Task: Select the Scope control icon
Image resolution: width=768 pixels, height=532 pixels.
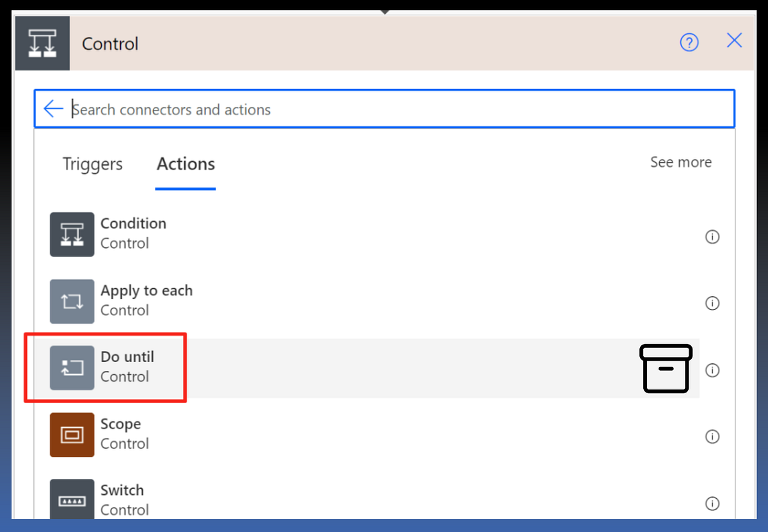Action: [x=72, y=435]
